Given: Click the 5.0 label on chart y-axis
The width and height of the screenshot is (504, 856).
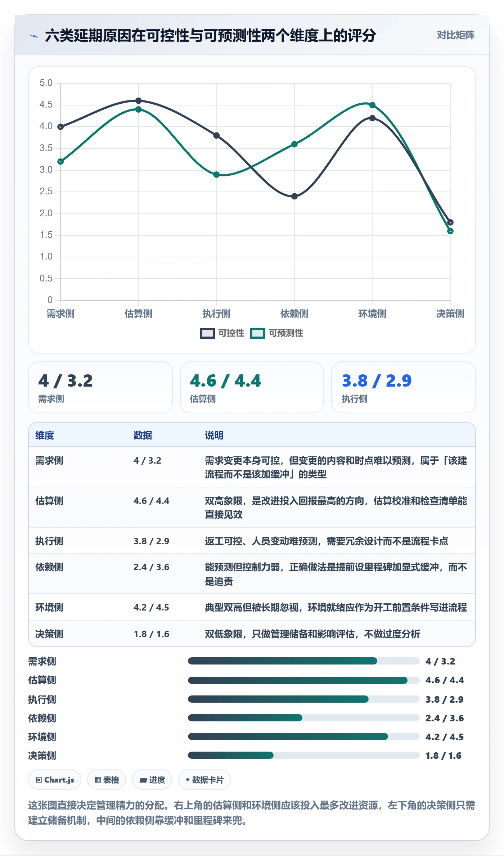Looking at the screenshot, I should [46, 83].
